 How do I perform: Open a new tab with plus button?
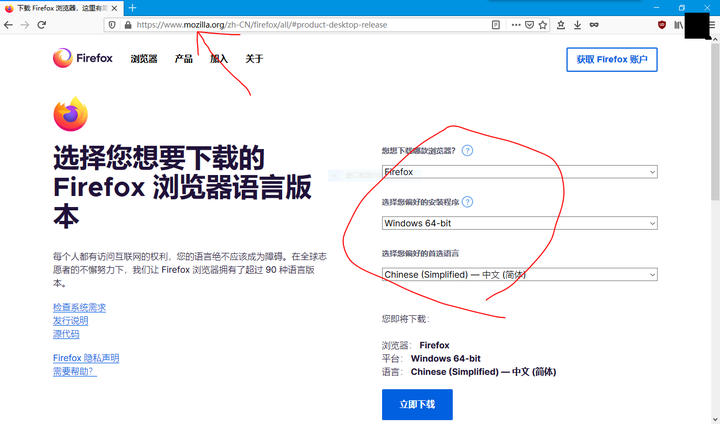tap(132, 8)
